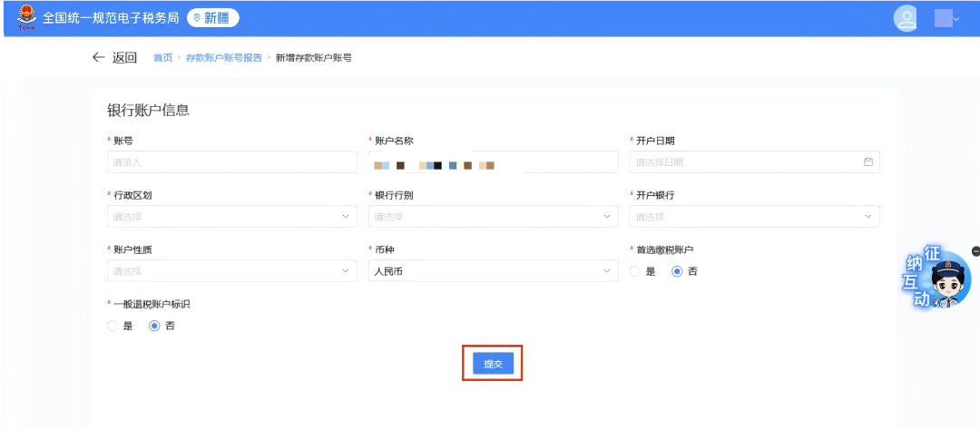Open the 存款账户账号报告 breadcrumb
This screenshot has width=980, height=430.
[224, 57]
